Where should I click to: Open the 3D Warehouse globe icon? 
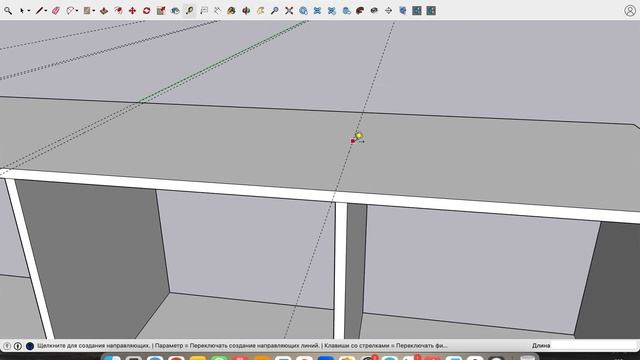tap(303, 11)
